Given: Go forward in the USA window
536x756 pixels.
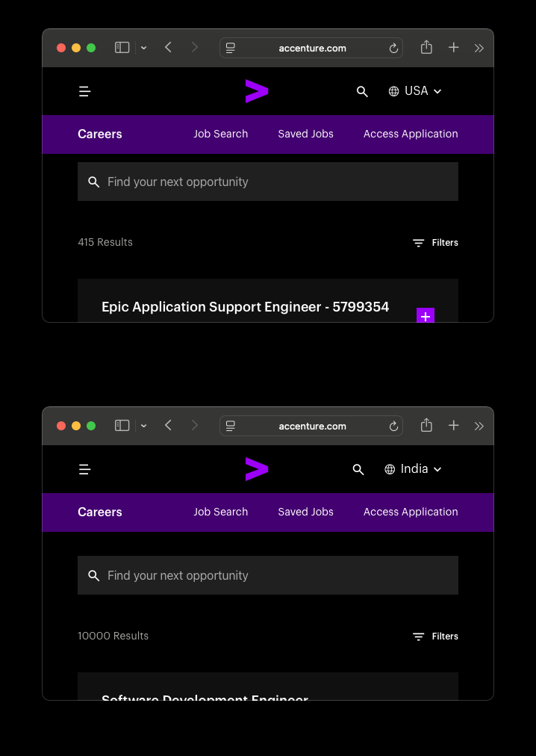Looking at the screenshot, I should click(195, 47).
